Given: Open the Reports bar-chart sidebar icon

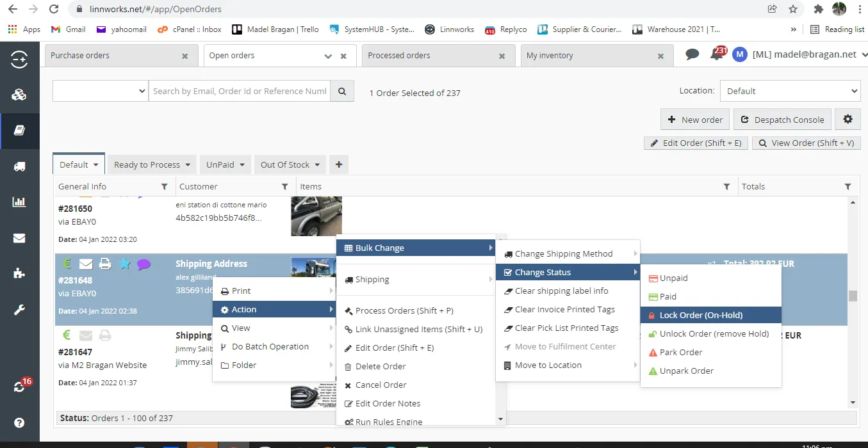Looking at the screenshot, I should 19,202.
